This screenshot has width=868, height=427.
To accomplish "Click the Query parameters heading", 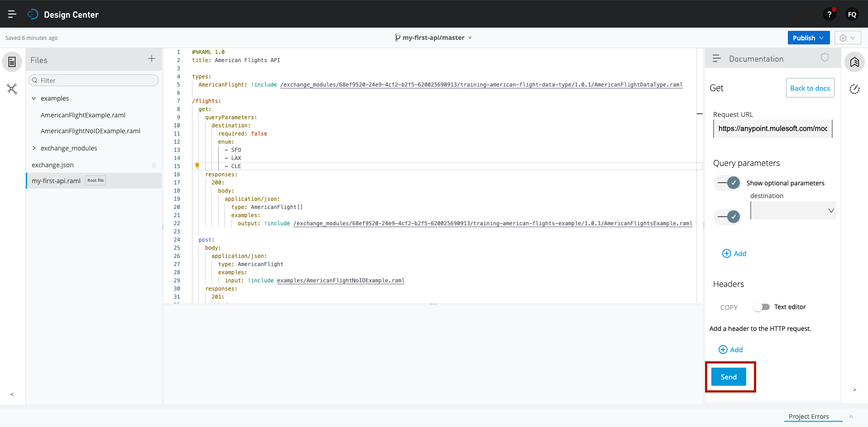I will [x=746, y=163].
